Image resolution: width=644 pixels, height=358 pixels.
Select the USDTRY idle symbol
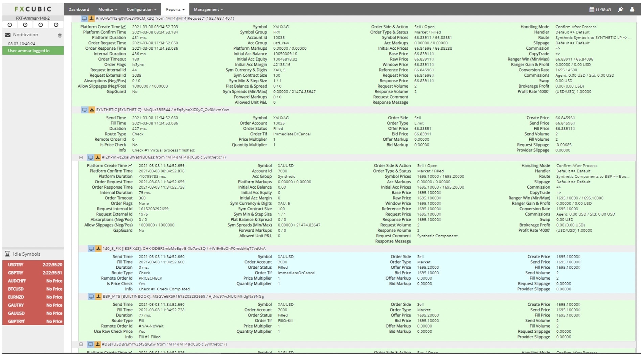pyautogui.click(x=33, y=265)
